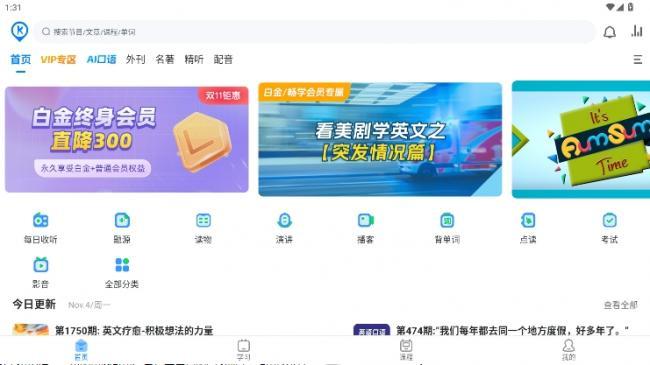The image size is (650, 365).
Task: Go to 我的 profile in bottom bar
Action: tap(568, 350)
